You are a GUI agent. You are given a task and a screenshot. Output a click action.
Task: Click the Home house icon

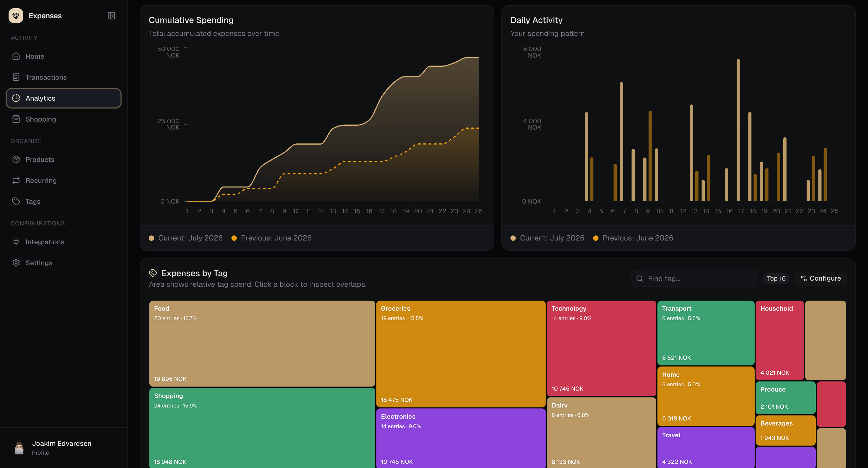pyautogui.click(x=16, y=56)
